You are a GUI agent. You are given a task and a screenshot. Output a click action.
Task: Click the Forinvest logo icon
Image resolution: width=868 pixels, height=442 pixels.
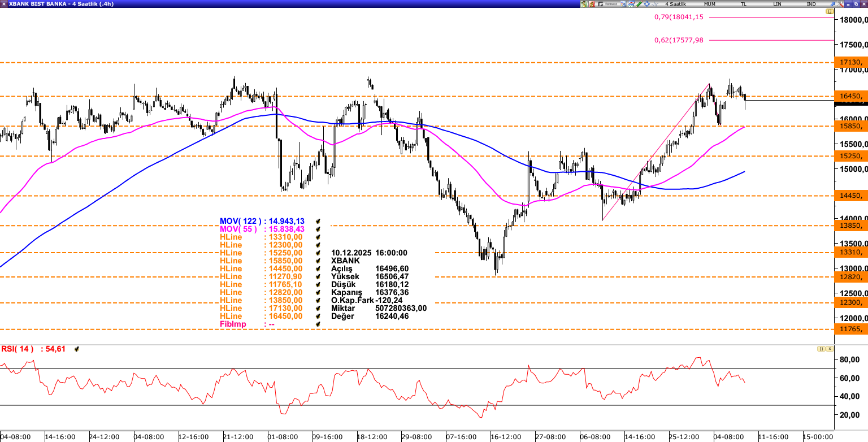pyautogui.click(x=607, y=4)
